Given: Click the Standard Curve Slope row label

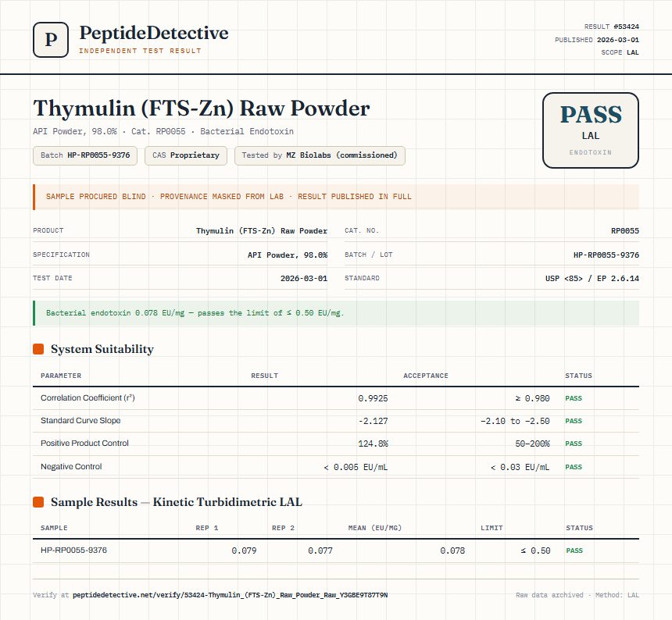Looking at the screenshot, I should (80, 420).
